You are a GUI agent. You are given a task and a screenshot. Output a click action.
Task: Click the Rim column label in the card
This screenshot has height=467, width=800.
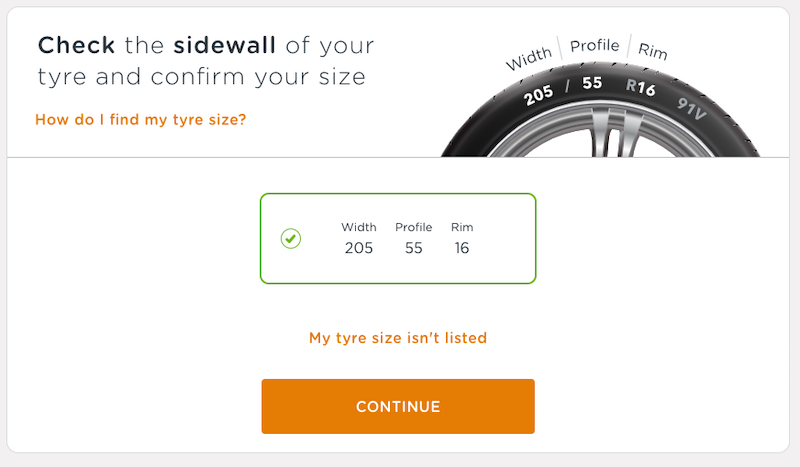(x=462, y=227)
